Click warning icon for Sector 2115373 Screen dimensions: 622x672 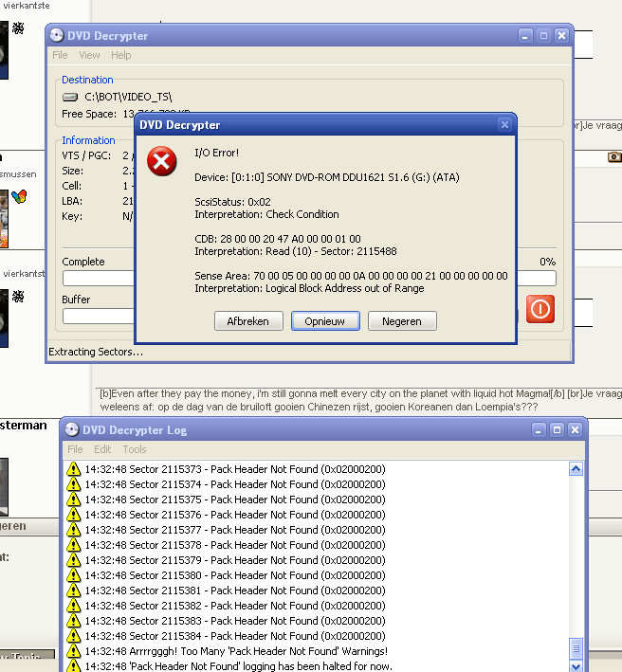tap(74, 469)
